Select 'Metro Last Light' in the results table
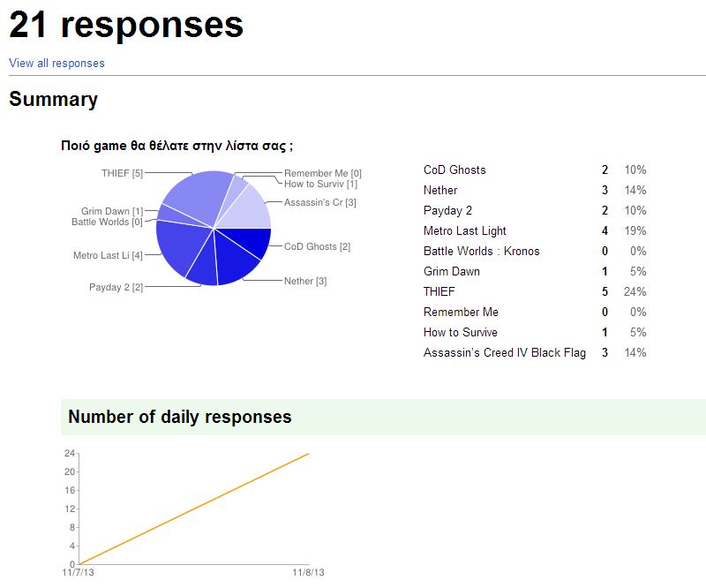The width and height of the screenshot is (706, 588). point(465,230)
